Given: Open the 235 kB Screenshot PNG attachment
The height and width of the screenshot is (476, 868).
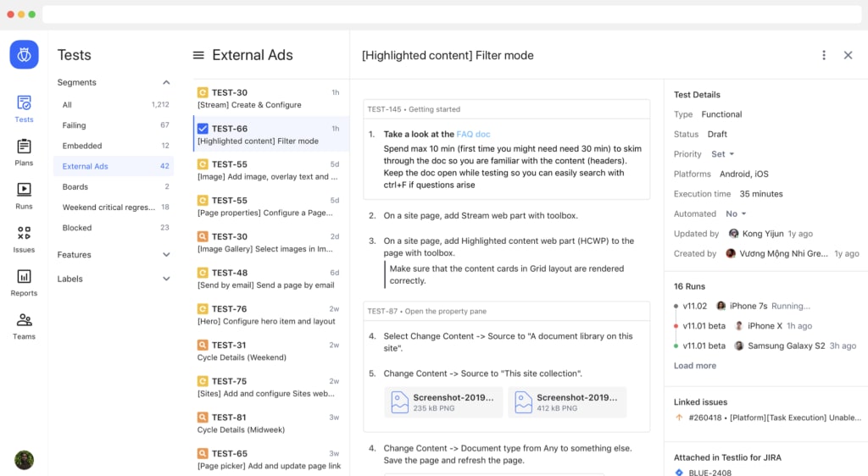Looking at the screenshot, I should click(443, 402).
